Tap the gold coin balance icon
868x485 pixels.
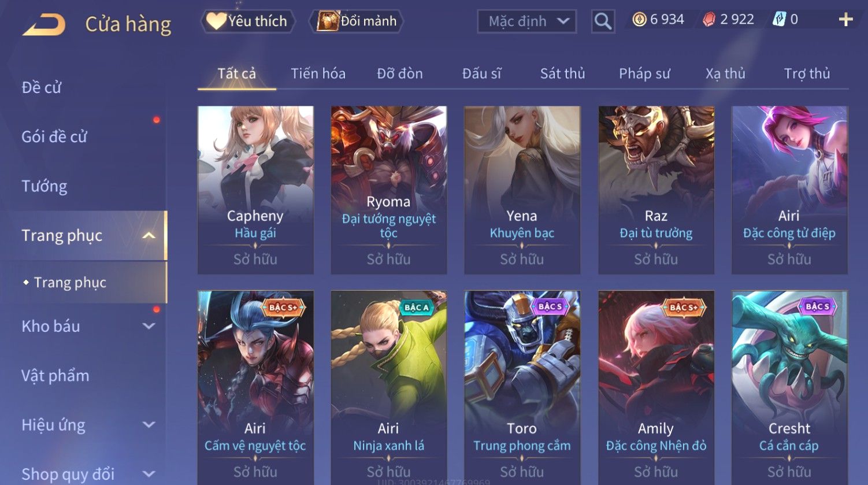pyautogui.click(x=639, y=20)
